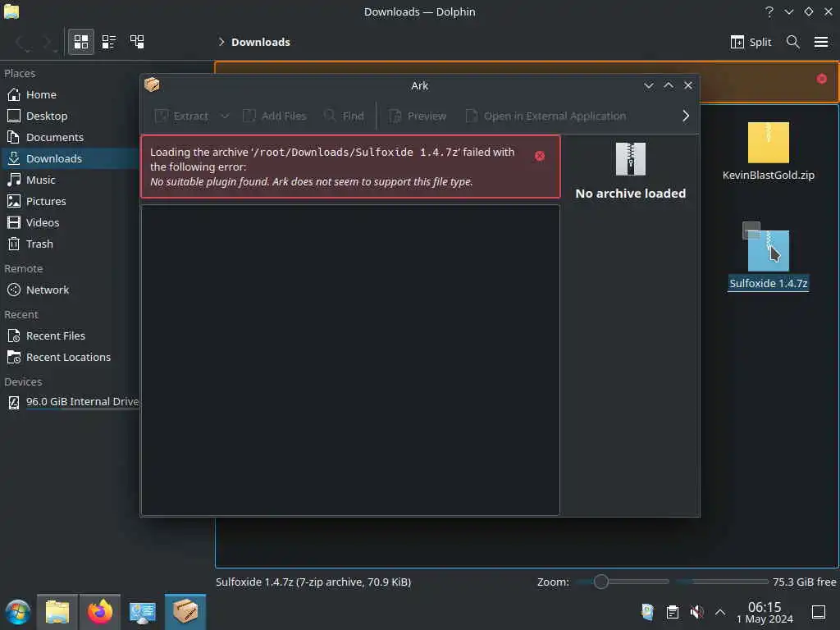Click Downloads breadcrumb in location bar
The width and height of the screenshot is (840, 630).
pyautogui.click(x=261, y=42)
